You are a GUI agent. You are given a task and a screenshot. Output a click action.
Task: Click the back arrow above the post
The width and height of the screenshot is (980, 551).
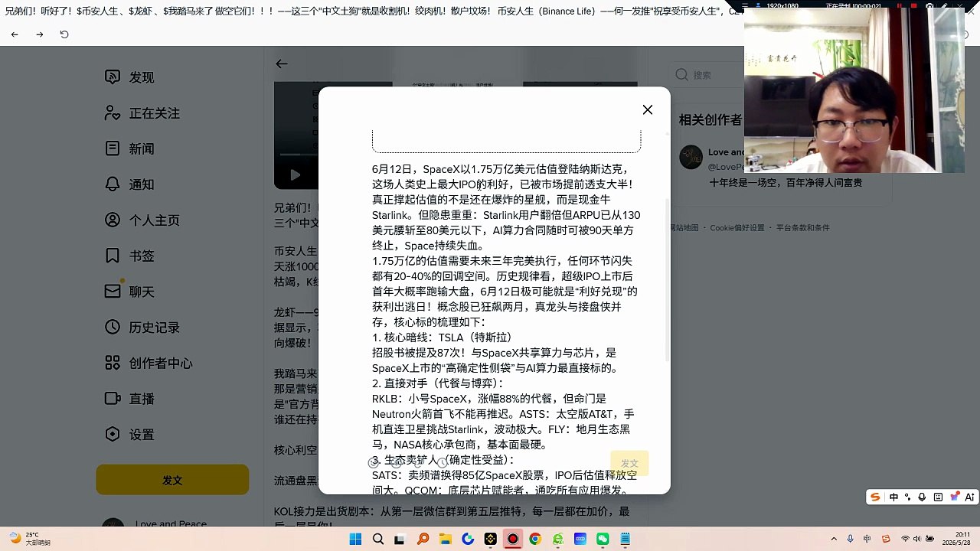click(282, 64)
